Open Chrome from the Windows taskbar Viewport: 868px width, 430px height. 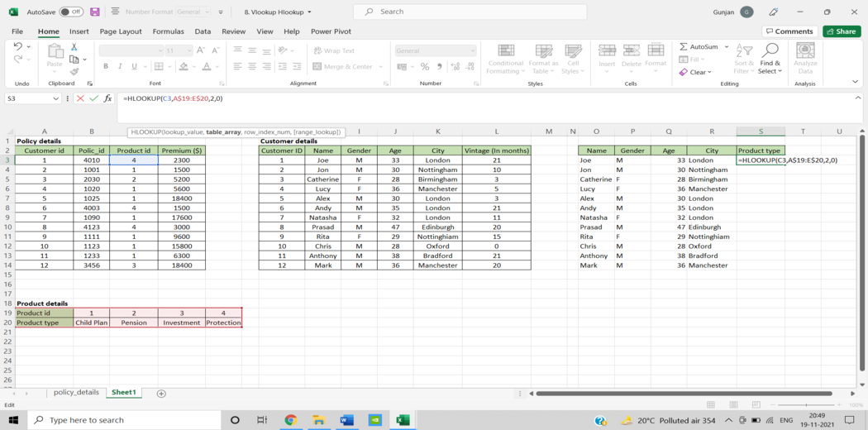pos(291,420)
